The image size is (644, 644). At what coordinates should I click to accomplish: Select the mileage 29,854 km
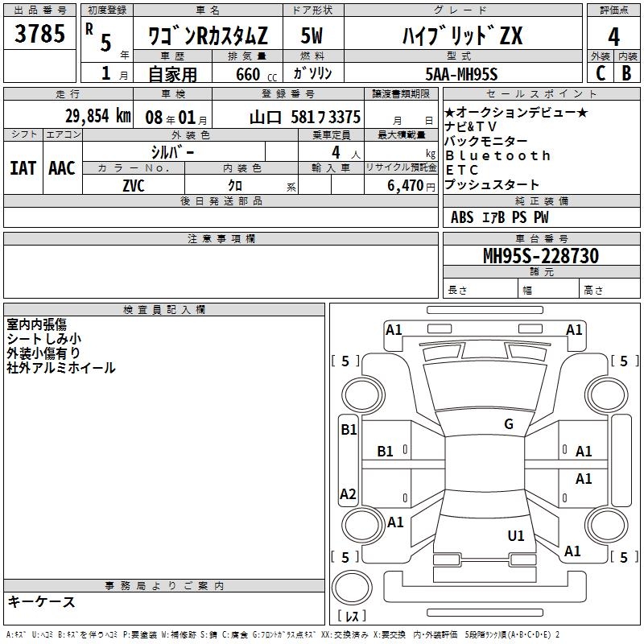point(98,116)
